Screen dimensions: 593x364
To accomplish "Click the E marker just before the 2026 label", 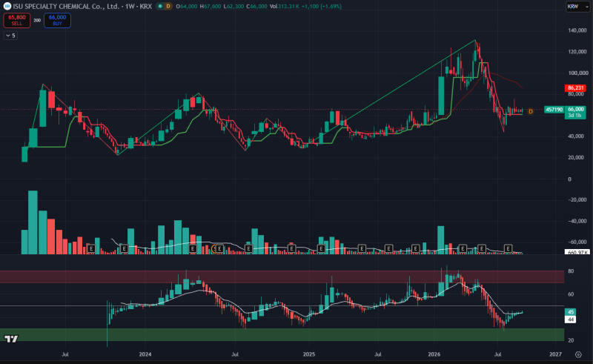I will (x=415, y=248).
